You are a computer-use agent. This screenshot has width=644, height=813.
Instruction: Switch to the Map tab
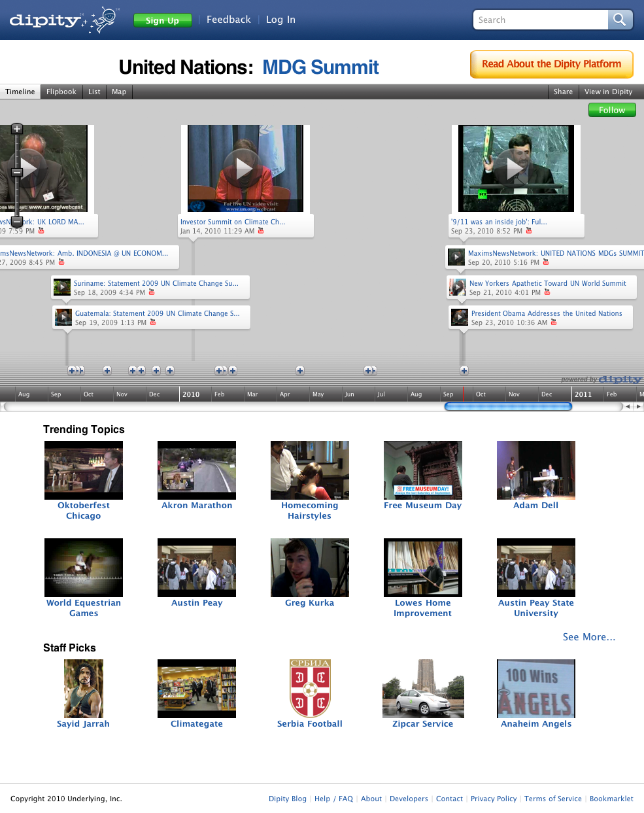click(x=119, y=92)
